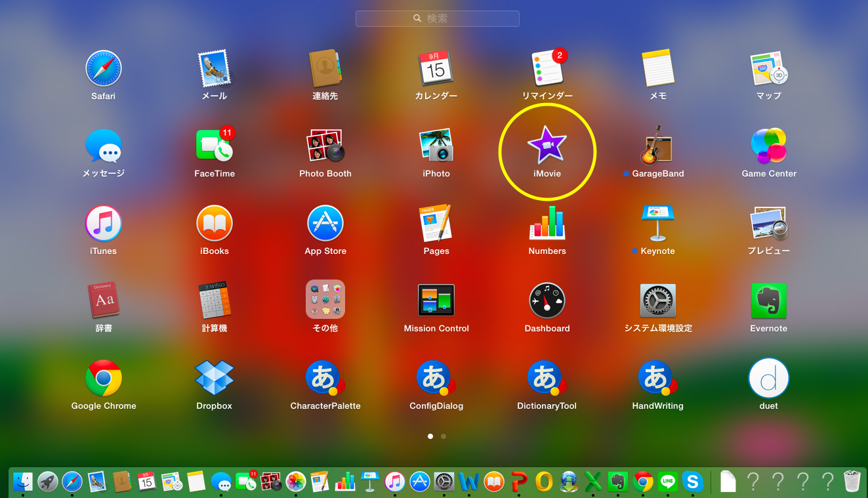Viewport: 868px width, 498px height.
Task: Open iBooks in the Launchpad grid
Action: (215, 223)
